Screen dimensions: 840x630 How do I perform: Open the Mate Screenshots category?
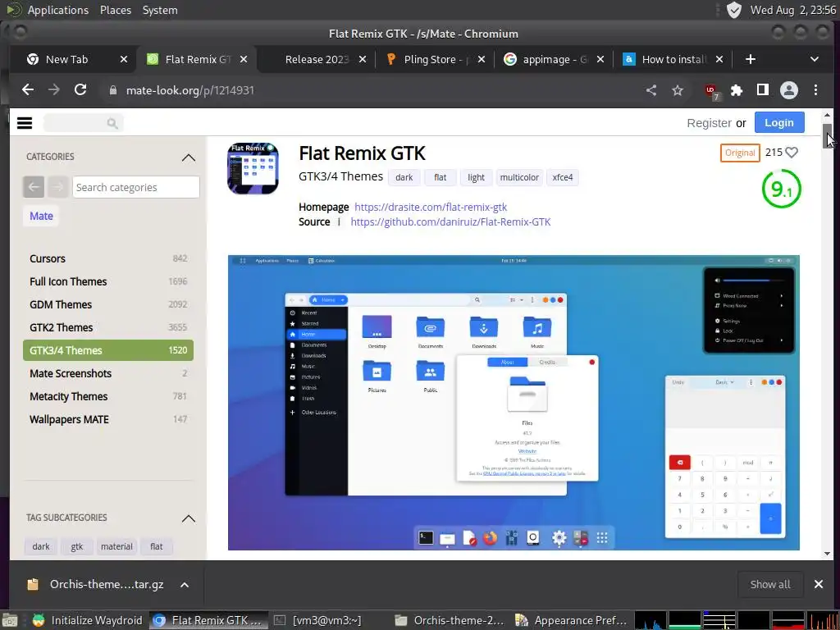[107, 373]
